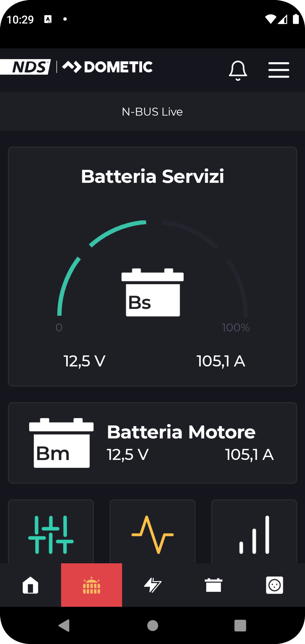This screenshot has width=305, height=644.
Task: Tap the yellow pulse activity icon
Action: (153, 534)
